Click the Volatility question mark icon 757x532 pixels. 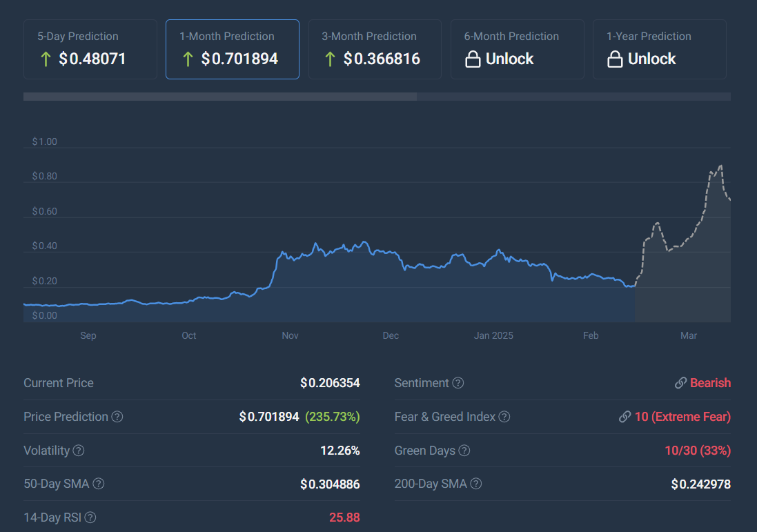click(x=79, y=451)
